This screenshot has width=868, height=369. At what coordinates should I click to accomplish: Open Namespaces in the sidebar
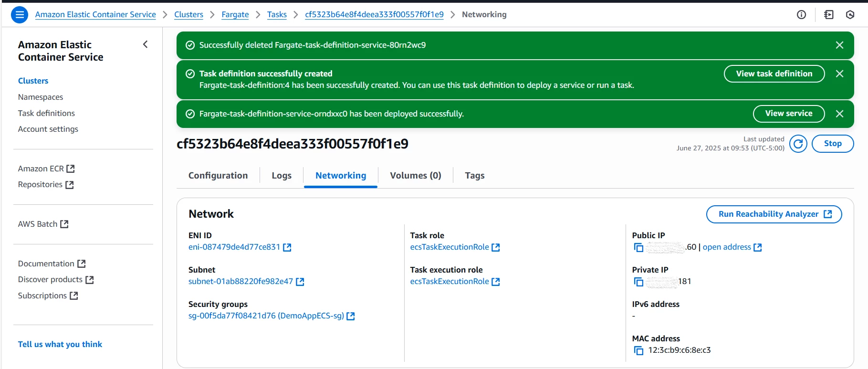coord(41,97)
